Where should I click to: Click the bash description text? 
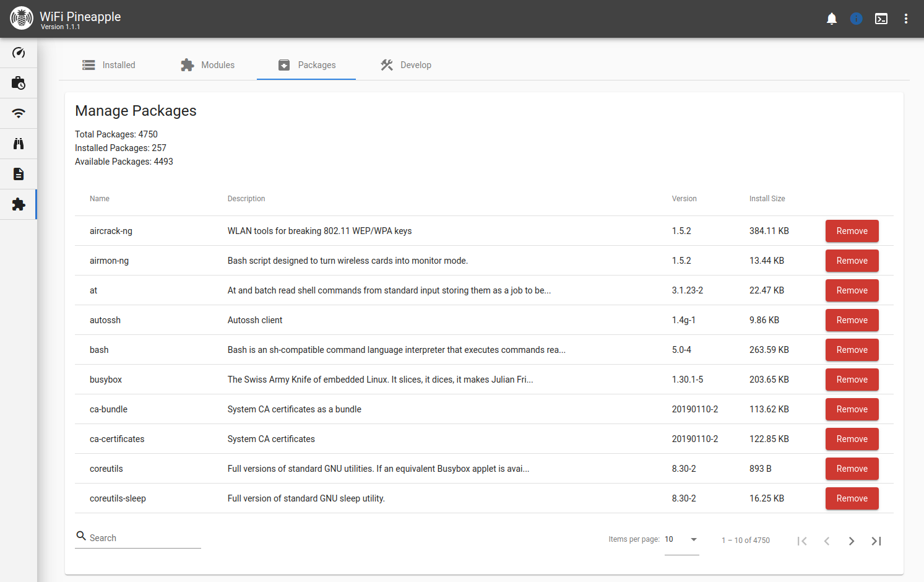coord(396,350)
